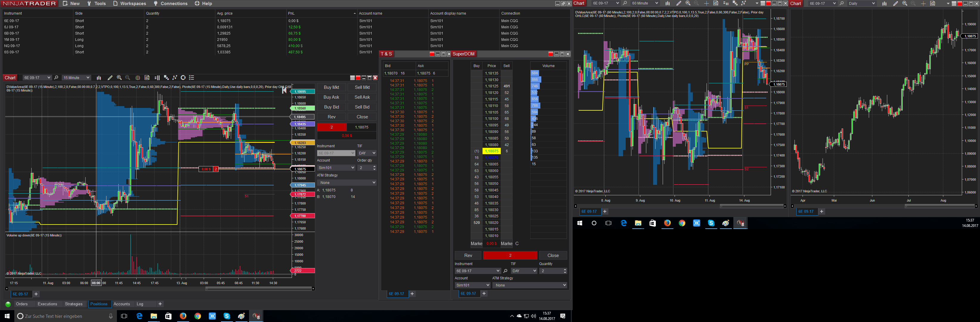Screen dimensions: 980x322
Task: Open SuperDOM ATM Strategy dropdown
Action: [x=530, y=285]
